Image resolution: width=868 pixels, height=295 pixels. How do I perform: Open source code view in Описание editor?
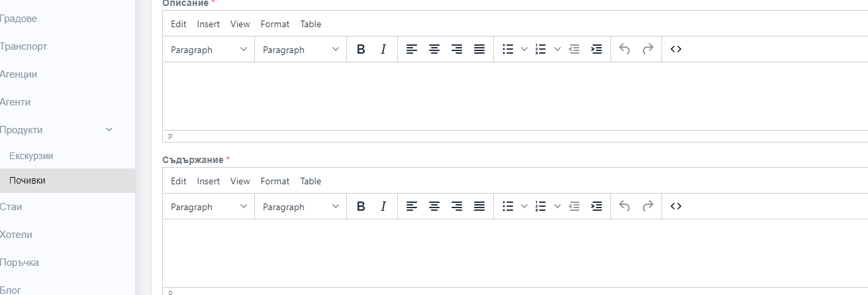point(675,49)
